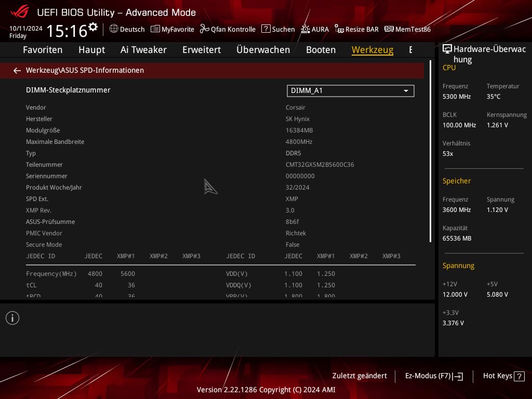Click Frequency(MHz) XMP#1 value 5600
532x399 pixels.
coord(128,274)
